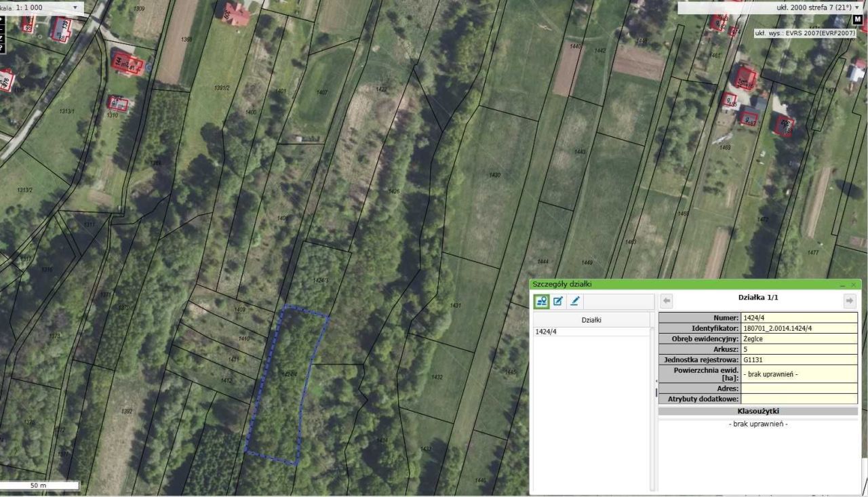Click the Działki list column header
Image resolution: width=868 pixels, height=497 pixels.
591,320
